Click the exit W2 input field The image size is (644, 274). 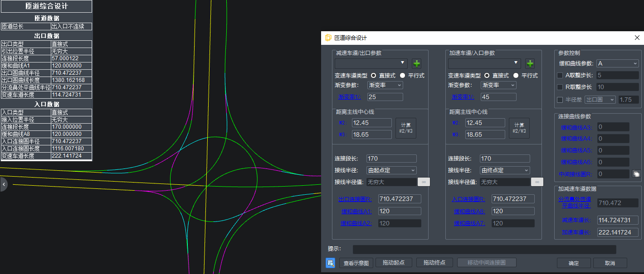pyautogui.click(x=371, y=123)
